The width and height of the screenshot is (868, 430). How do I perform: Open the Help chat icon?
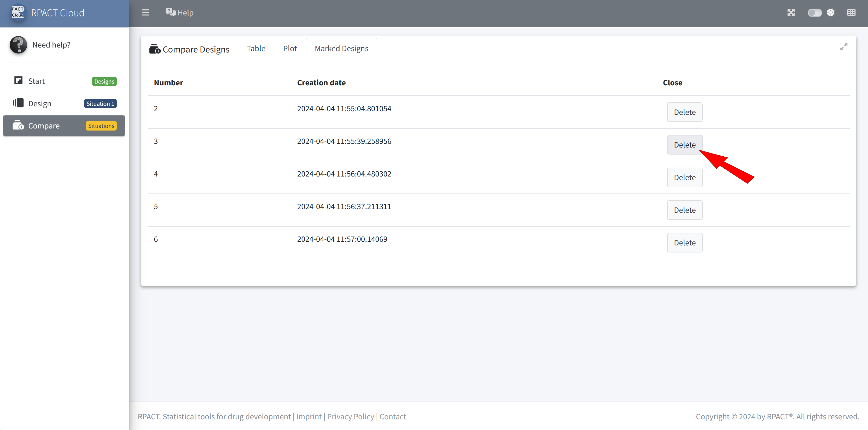pos(170,13)
